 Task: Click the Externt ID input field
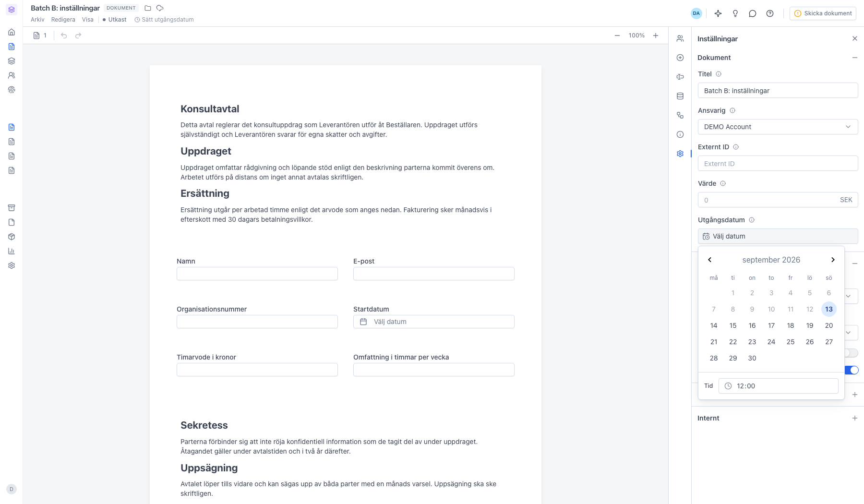click(x=778, y=163)
